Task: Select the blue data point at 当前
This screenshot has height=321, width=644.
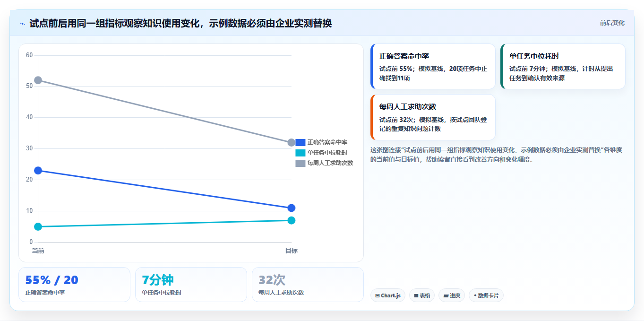Action: click(x=38, y=171)
